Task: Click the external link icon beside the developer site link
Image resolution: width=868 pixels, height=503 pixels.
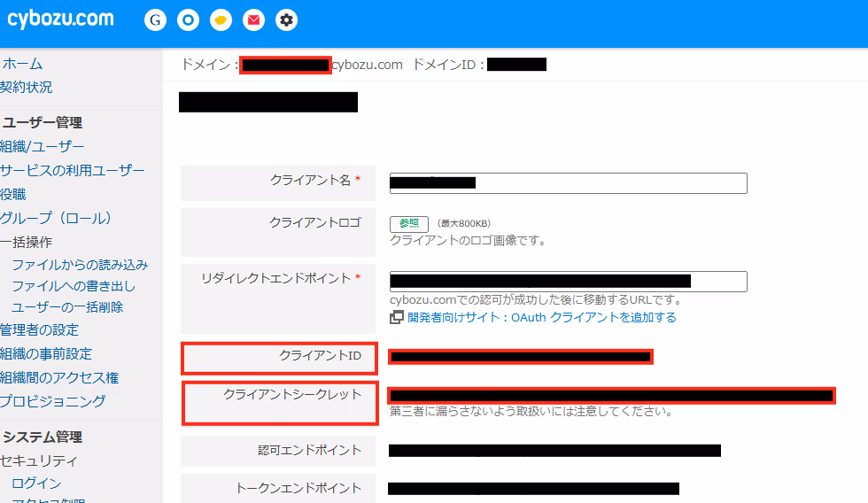Action: pos(397,318)
